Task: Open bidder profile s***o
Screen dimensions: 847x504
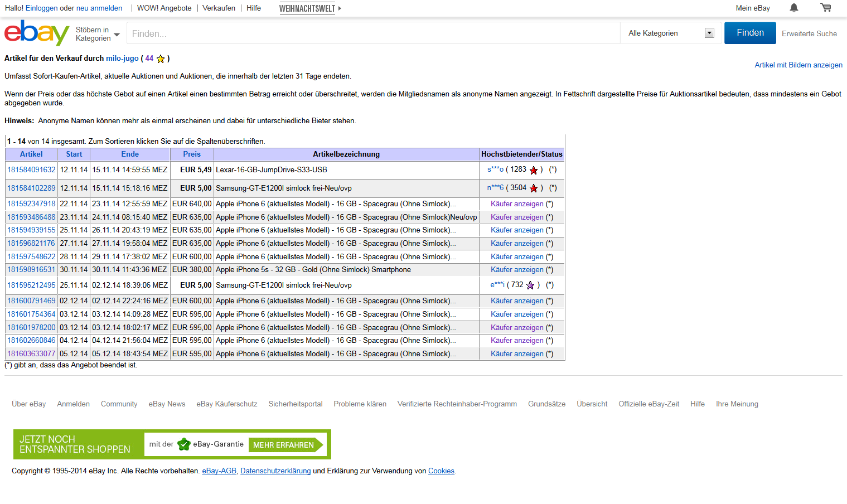Action: (x=495, y=169)
